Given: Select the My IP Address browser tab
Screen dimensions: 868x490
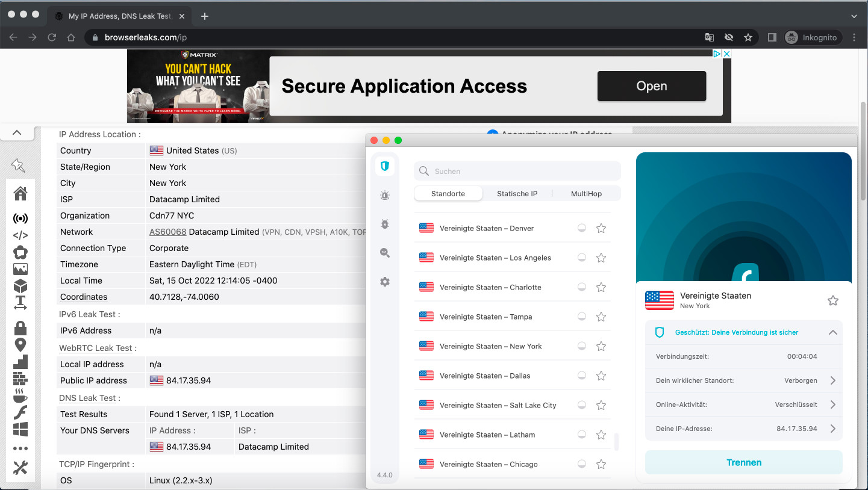Looking at the screenshot, I should click(x=119, y=16).
